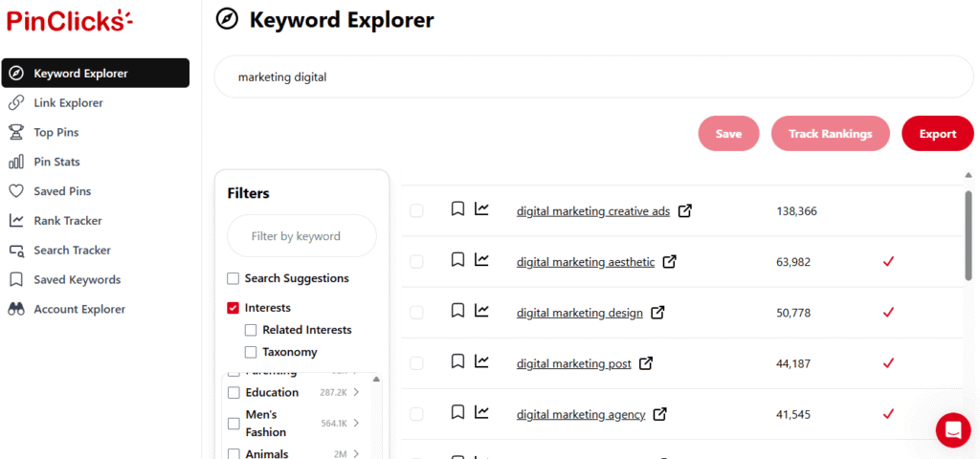980x459 pixels.
Task: Expand the Animals interest category arrow
Action: point(356,454)
